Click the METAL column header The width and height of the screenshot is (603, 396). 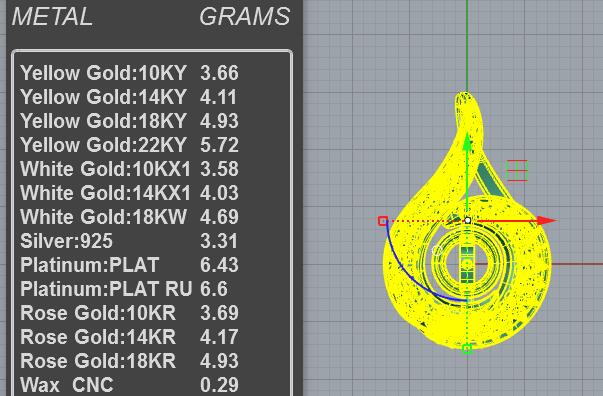[x=52, y=17]
